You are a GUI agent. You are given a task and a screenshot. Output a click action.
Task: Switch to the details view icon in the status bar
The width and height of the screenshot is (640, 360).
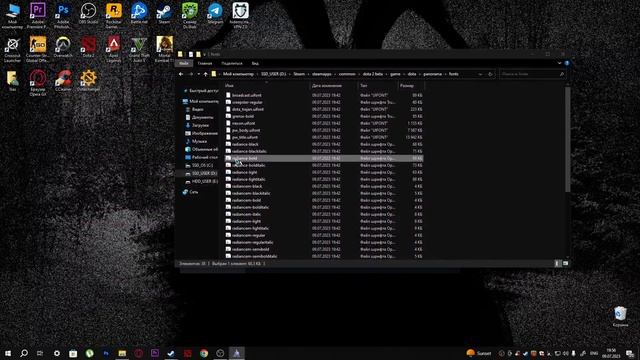click(x=557, y=264)
